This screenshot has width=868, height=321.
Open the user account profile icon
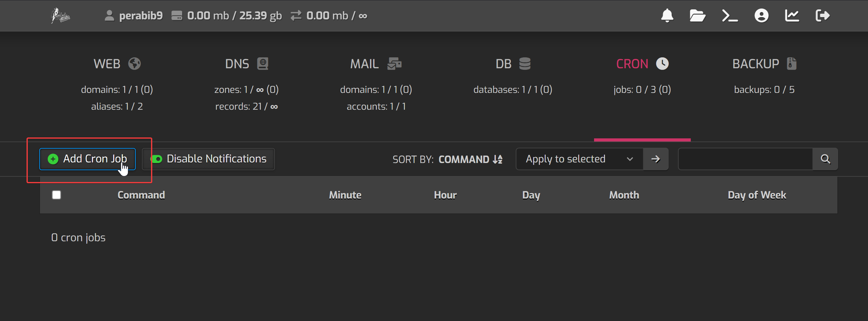tap(761, 16)
